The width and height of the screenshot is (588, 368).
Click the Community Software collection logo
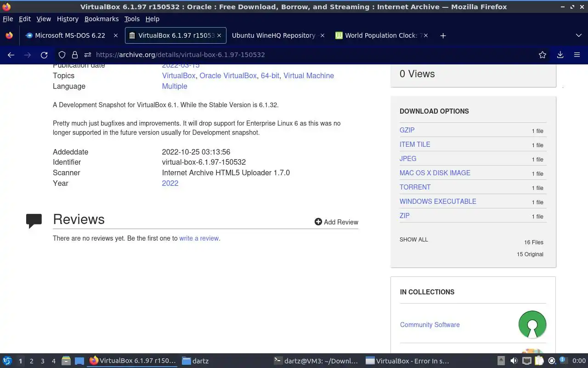coord(532,324)
